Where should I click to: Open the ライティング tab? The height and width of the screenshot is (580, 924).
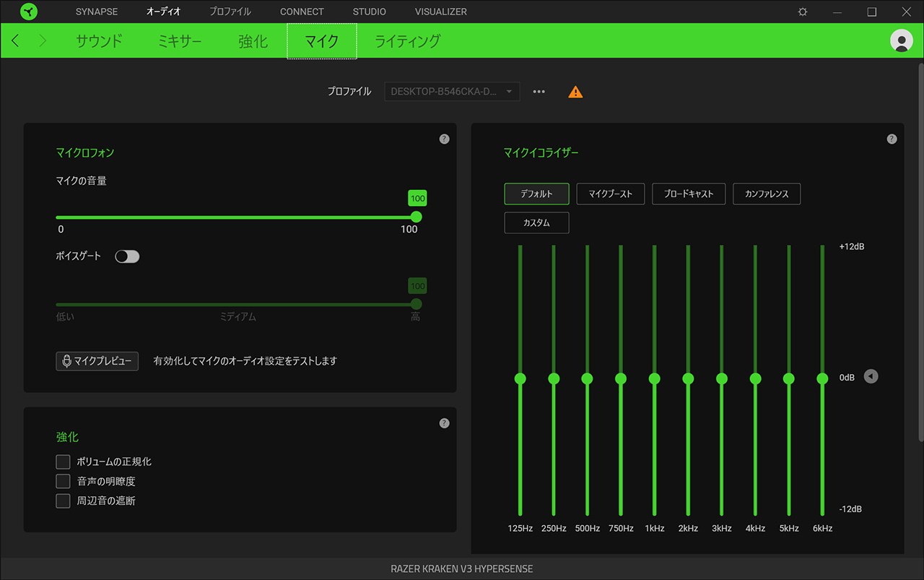(407, 41)
